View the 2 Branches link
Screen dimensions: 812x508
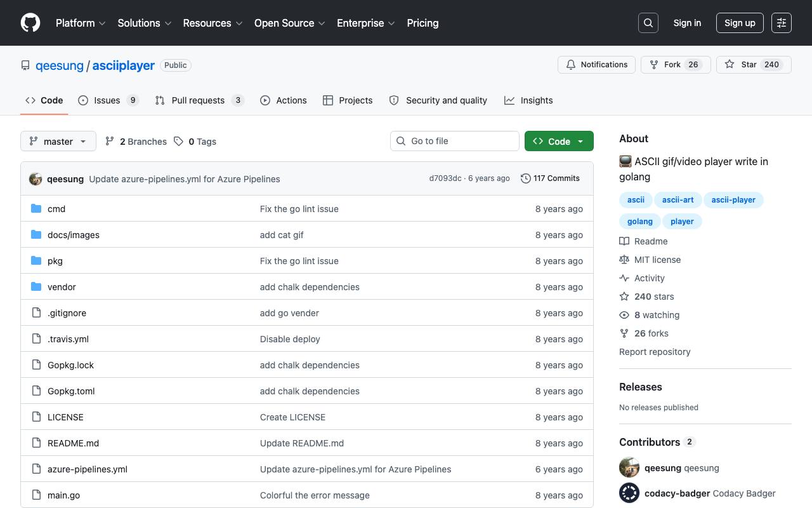[136, 142]
